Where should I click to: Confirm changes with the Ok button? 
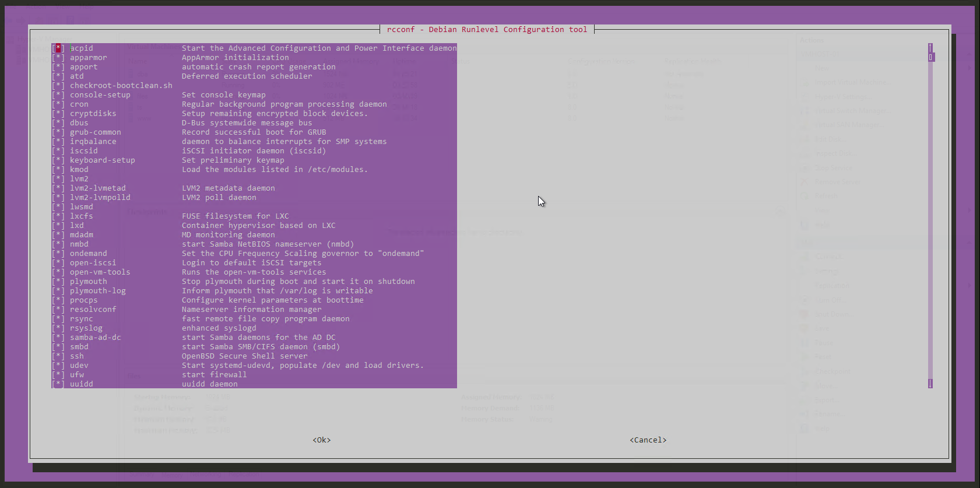pyautogui.click(x=321, y=440)
